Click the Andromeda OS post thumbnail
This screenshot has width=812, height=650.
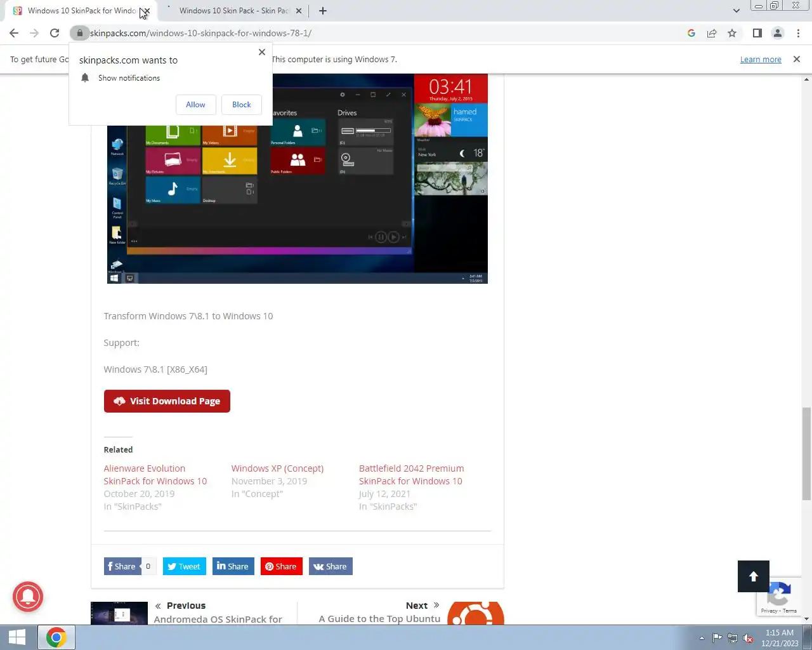click(119, 613)
